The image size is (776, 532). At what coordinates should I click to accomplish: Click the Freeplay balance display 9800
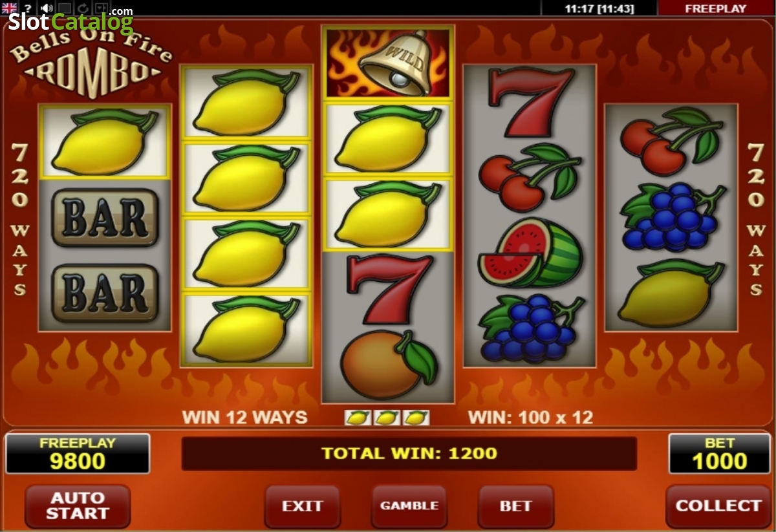[78, 454]
